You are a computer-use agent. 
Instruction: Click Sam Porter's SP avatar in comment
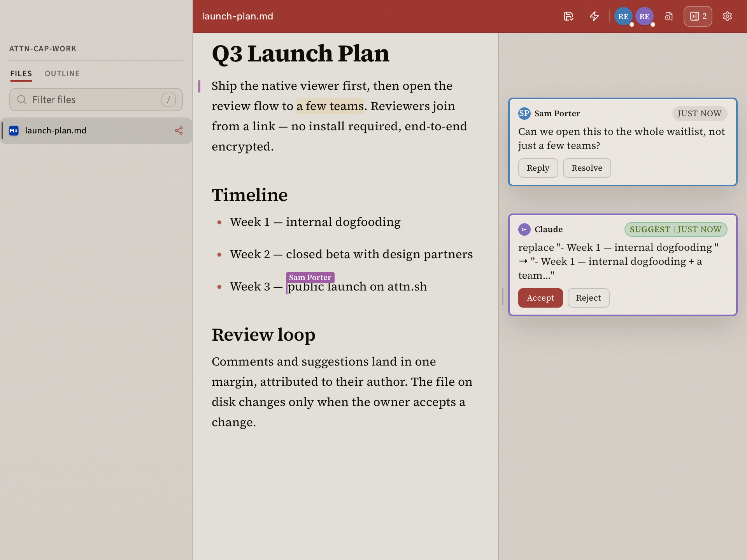[x=524, y=113]
